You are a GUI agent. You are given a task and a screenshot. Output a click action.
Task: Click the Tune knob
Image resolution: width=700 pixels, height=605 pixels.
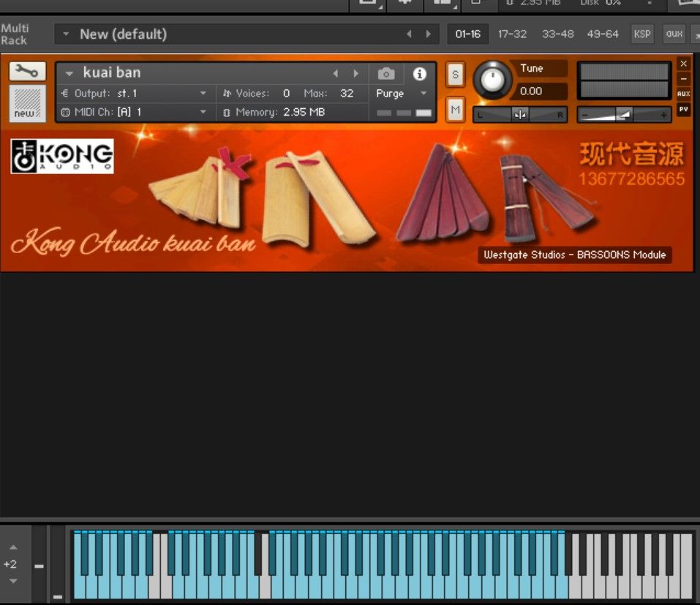click(x=492, y=80)
